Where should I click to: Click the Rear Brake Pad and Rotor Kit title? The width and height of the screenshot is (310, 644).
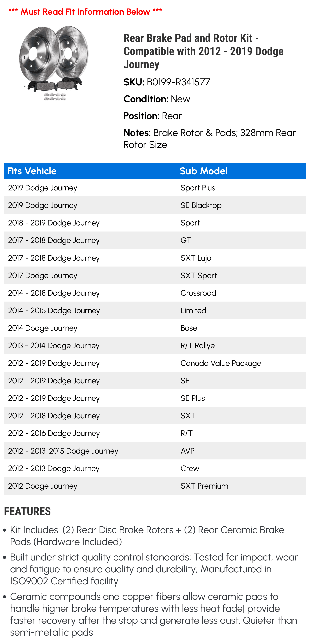[203, 51]
